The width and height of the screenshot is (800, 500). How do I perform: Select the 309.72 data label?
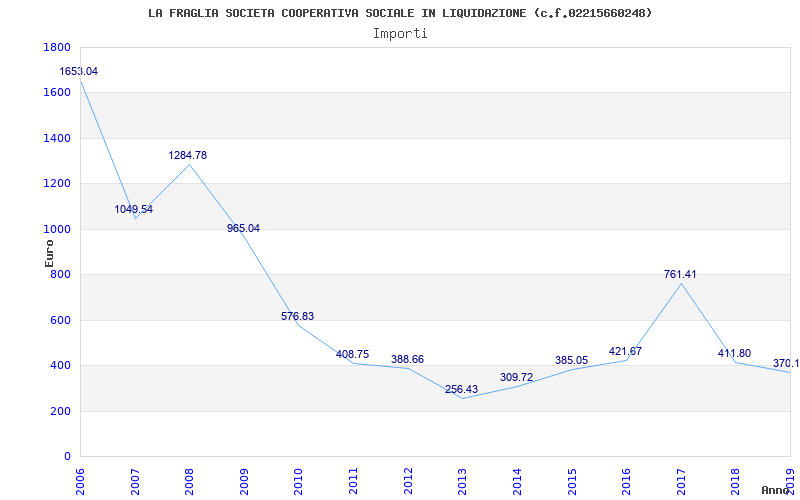click(x=516, y=377)
